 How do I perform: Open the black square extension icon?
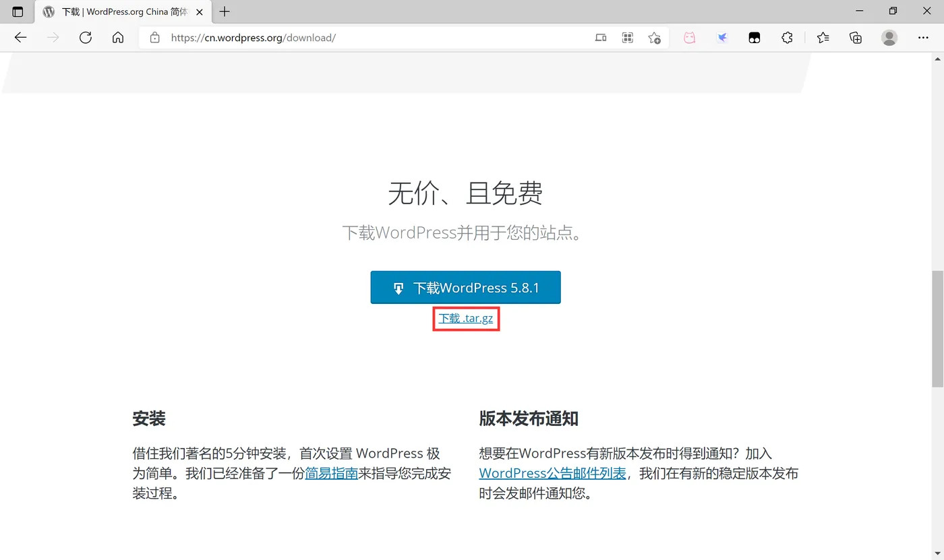coord(755,38)
